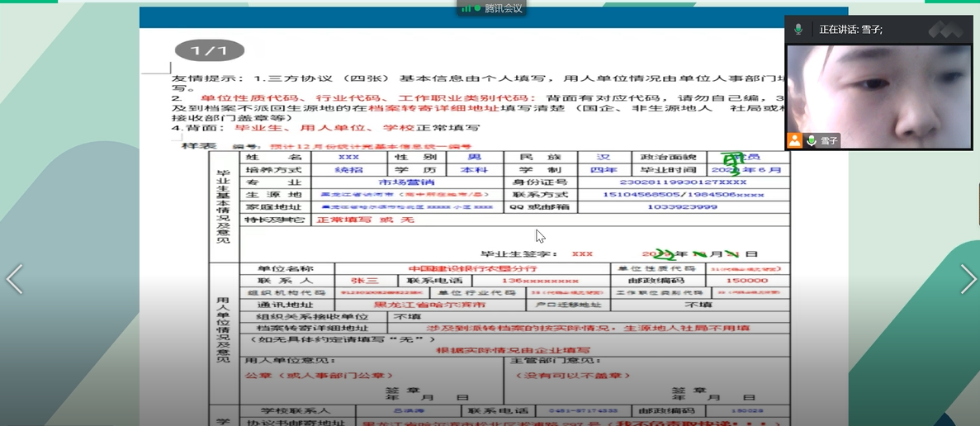980x426 pixels.
Task: Click the 雪子 name label on the video
Action: click(829, 141)
